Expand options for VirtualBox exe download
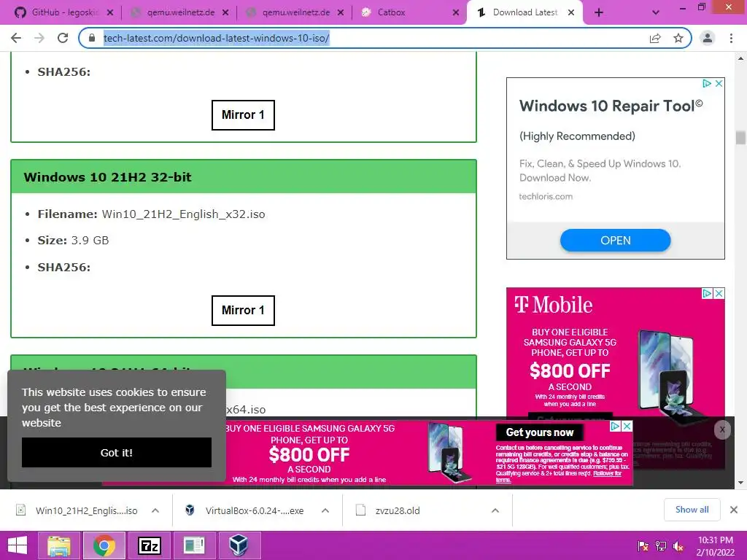 point(325,510)
